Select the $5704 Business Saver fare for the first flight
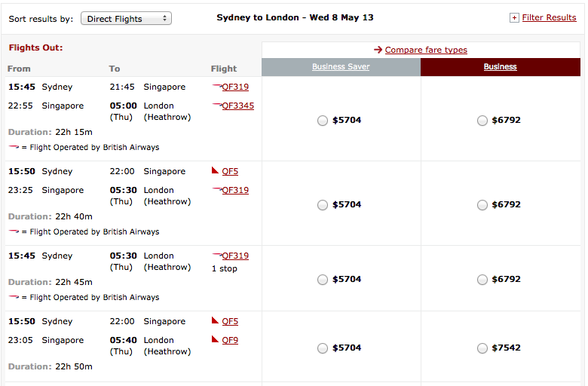 pos(323,120)
